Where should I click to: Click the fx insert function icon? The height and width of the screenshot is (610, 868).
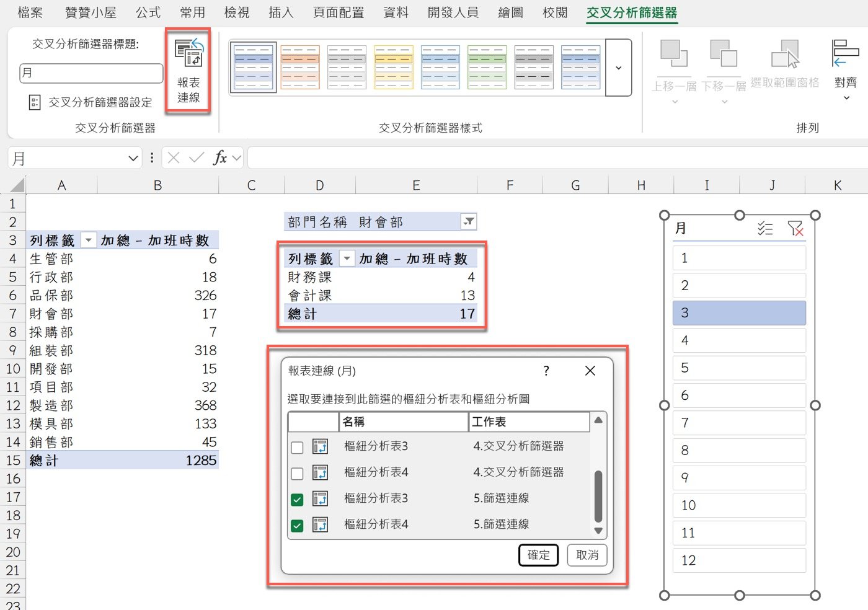coord(219,158)
